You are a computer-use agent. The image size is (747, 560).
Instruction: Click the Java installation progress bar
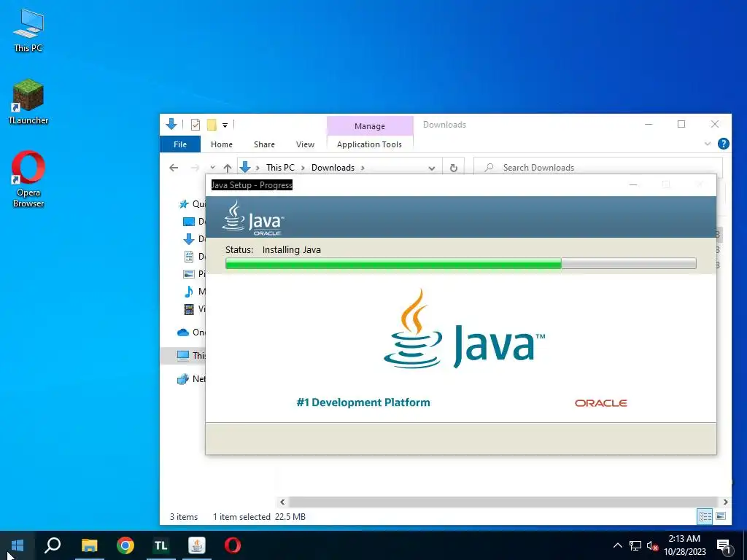(x=461, y=264)
